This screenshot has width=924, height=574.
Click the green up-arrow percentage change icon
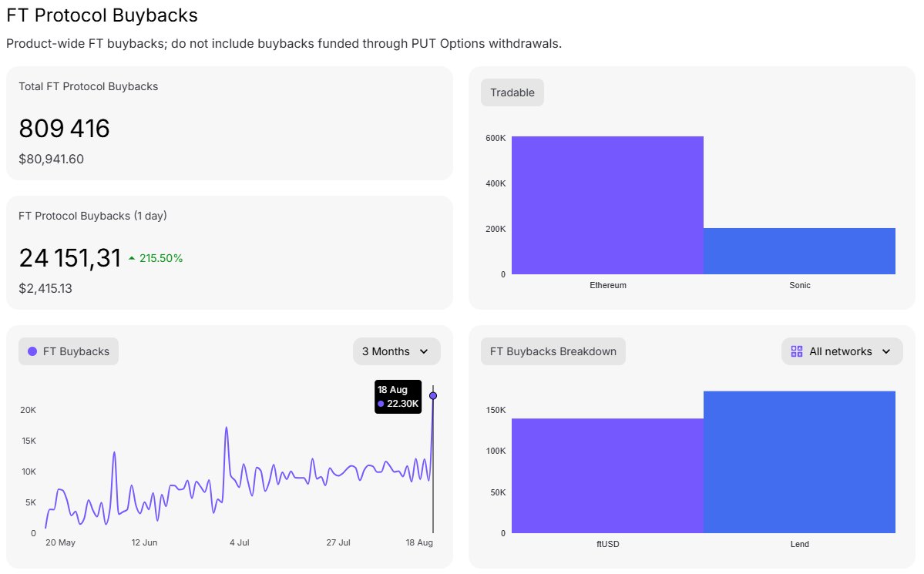pyautogui.click(x=132, y=258)
